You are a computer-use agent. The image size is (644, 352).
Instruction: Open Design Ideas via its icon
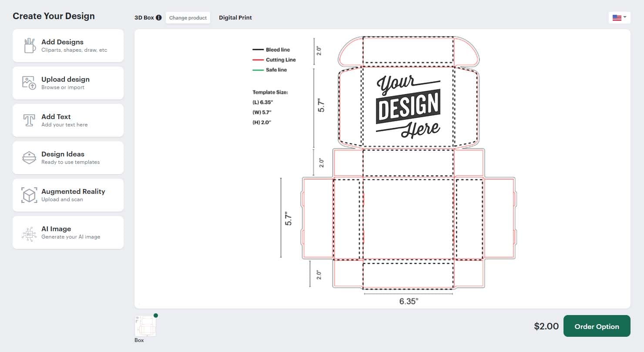click(29, 158)
